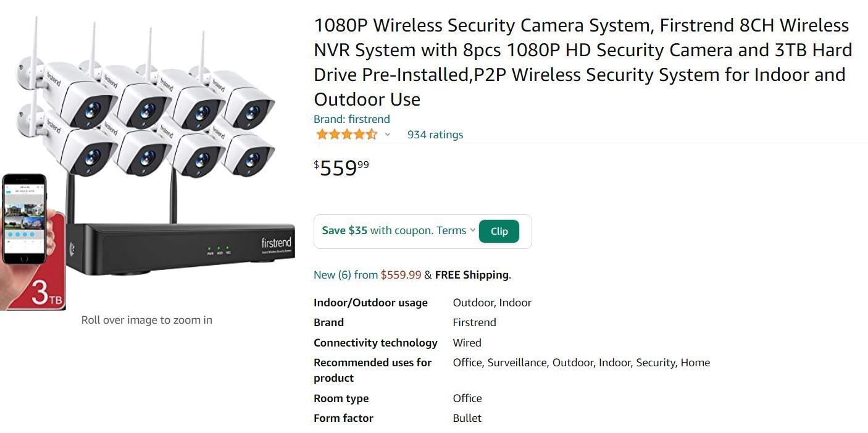Expand the rating breakdown chevron beside stars
The width and height of the screenshot is (868, 433).
pyautogui.click(x=388, y=135)
